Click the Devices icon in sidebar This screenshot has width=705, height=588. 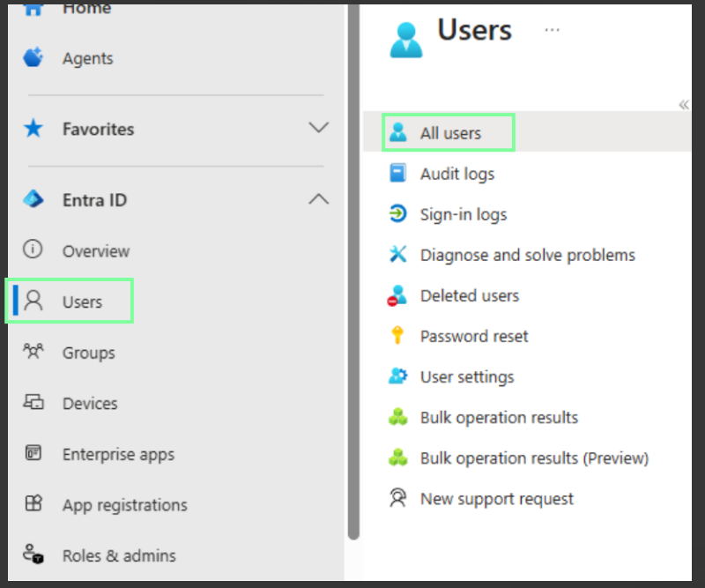[33, 402]
